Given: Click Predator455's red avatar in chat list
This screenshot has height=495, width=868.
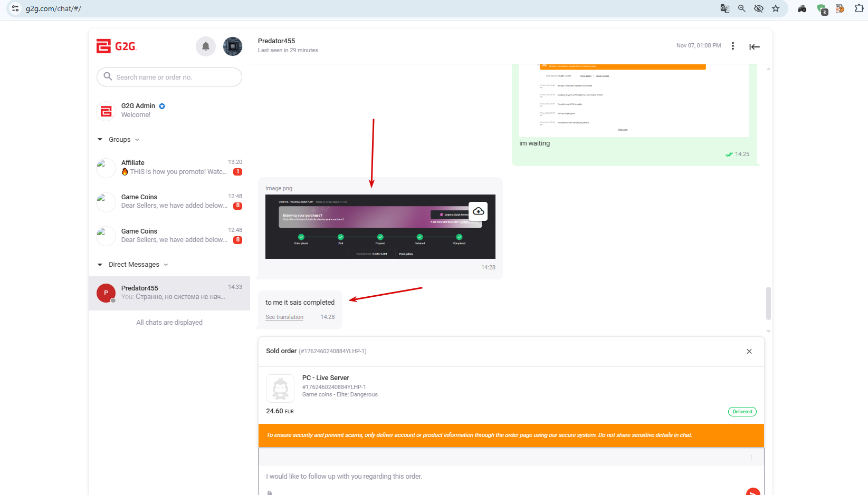Looking at the screenshot, I should (x=106, y=293).
